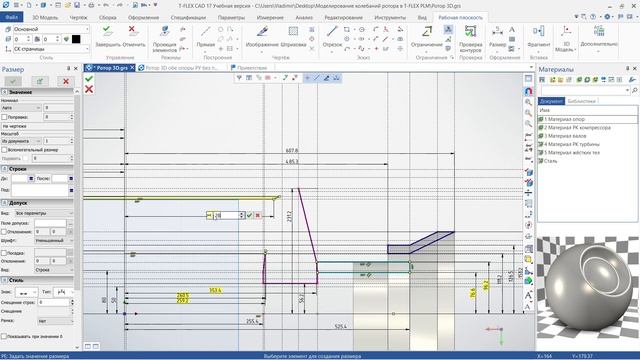Viewport: 640px width, 360px height.
Task: Click the save icon in quick access toolbar
Action: pyautogui.click(x=77, y=5)
